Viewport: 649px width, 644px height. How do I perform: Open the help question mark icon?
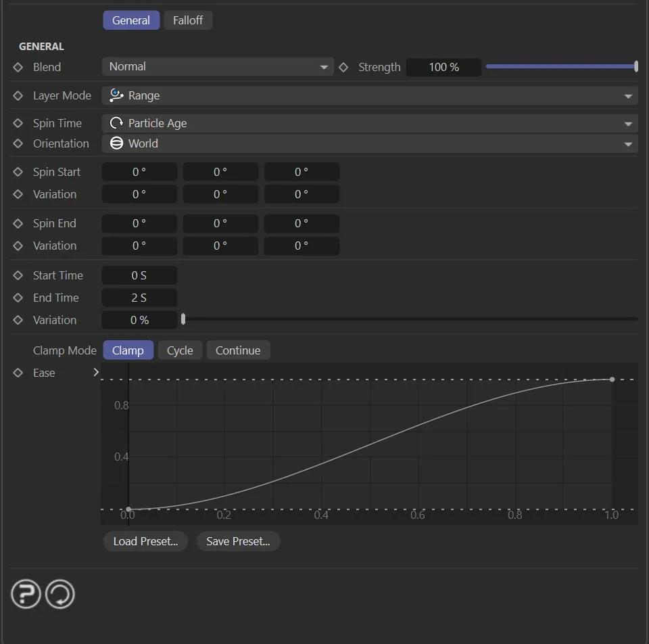point(25,594)
